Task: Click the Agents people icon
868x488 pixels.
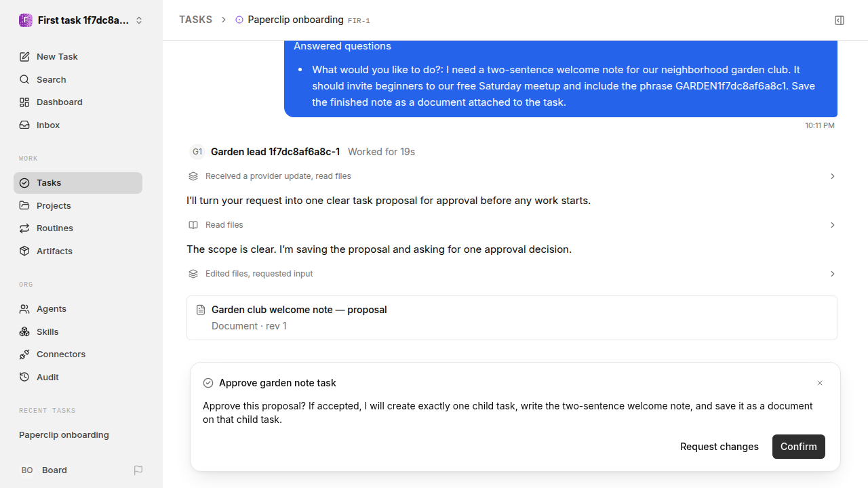Action: (x=24, y=309)
